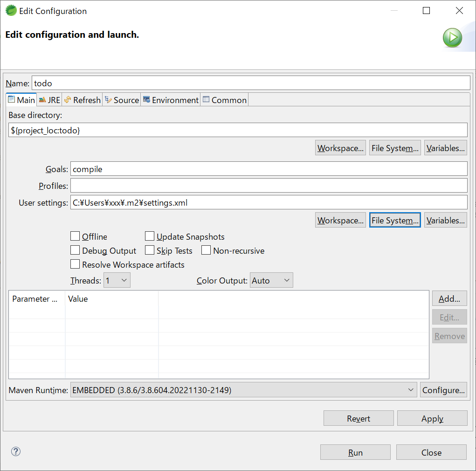Go to the Environment tab
The width and height of the screenshot is (476, 471).
171,100
